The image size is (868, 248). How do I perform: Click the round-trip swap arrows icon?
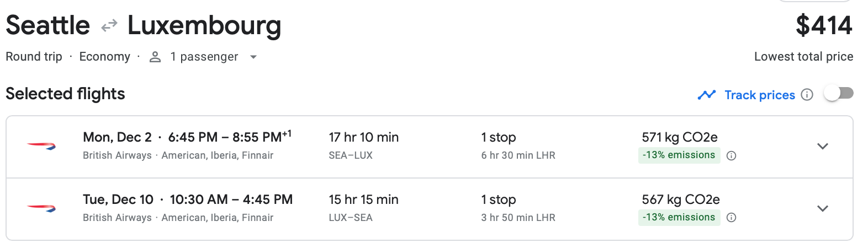point(109,25)
